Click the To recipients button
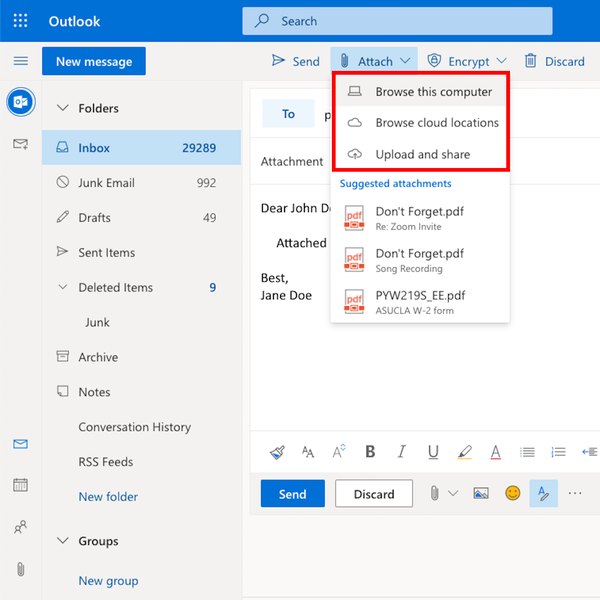 288,114
